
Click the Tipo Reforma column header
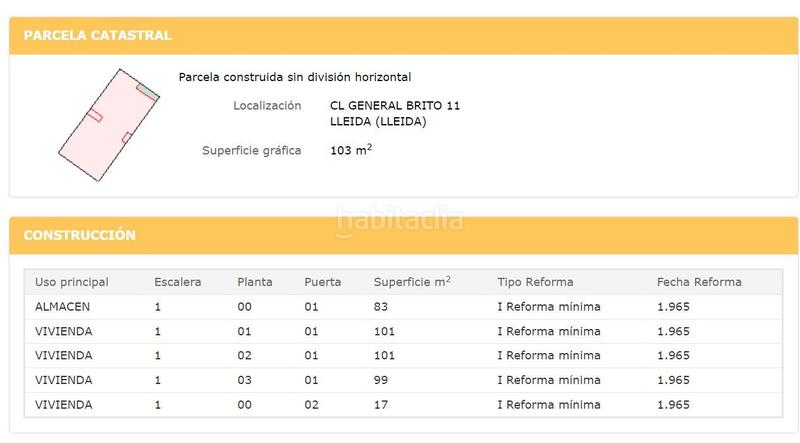pyautogui.click(x=535, y=282)
